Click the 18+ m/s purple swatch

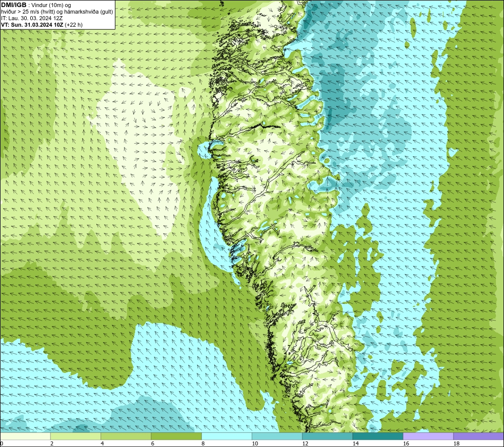(478, 436)
